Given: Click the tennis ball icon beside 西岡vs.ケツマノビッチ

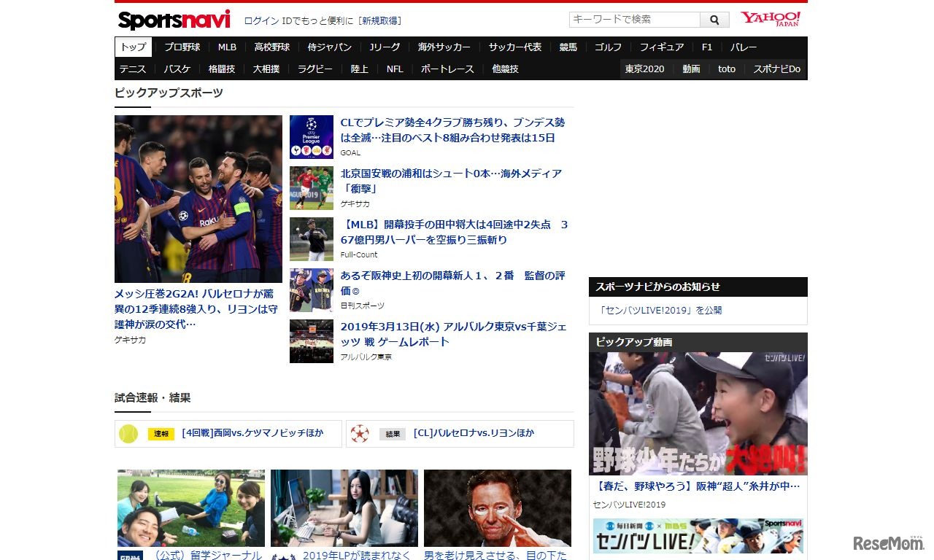Looking at the screenshot, I should tap(128, 434).
